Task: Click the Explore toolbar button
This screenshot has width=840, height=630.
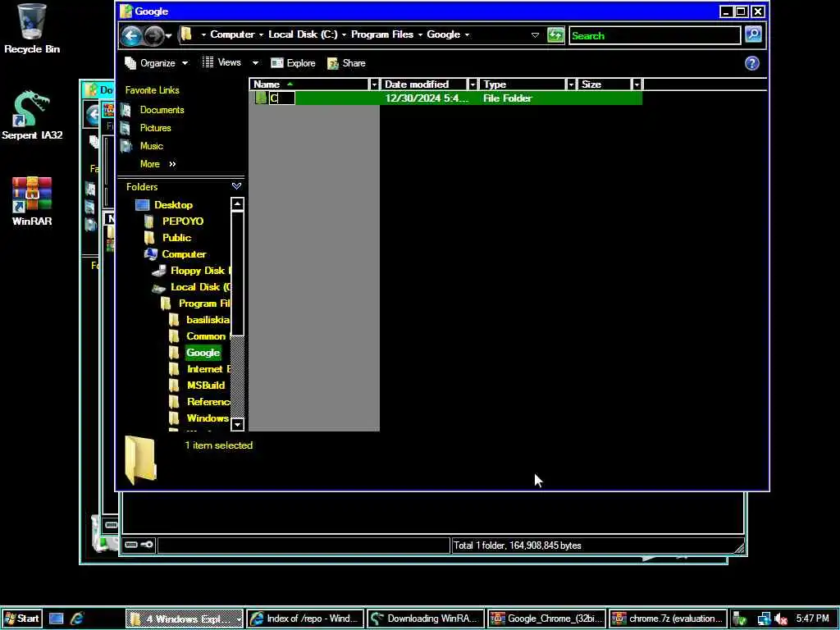Action: coord(293,63)
